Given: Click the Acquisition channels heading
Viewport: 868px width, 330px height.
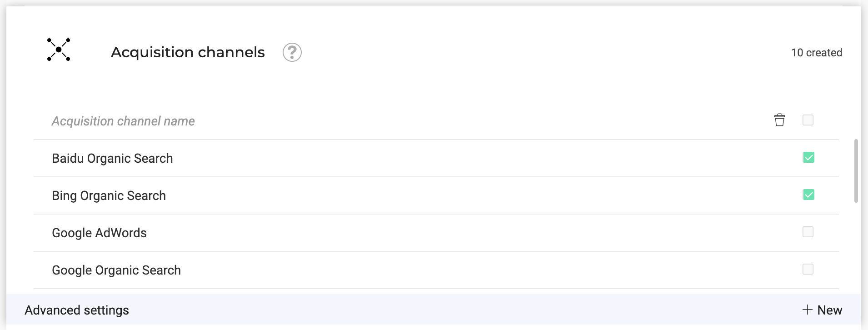Looking at the screenshot, I should 188,52.
